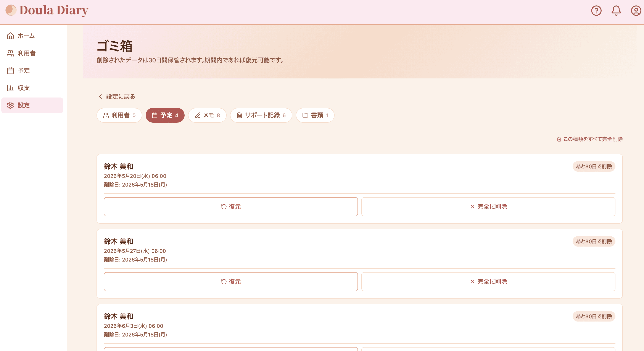
Task: Open ホーム in the sidebar
Action: (x=32, y=36)
